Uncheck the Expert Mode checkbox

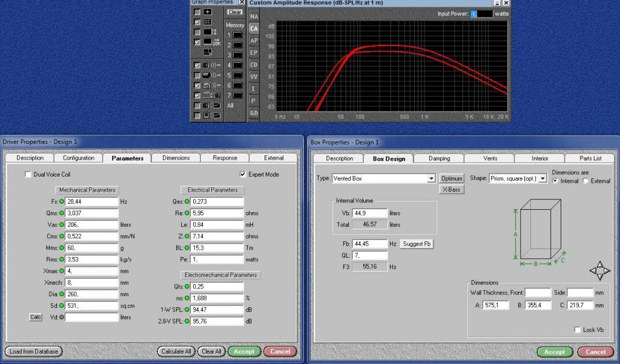pos(243,175)
